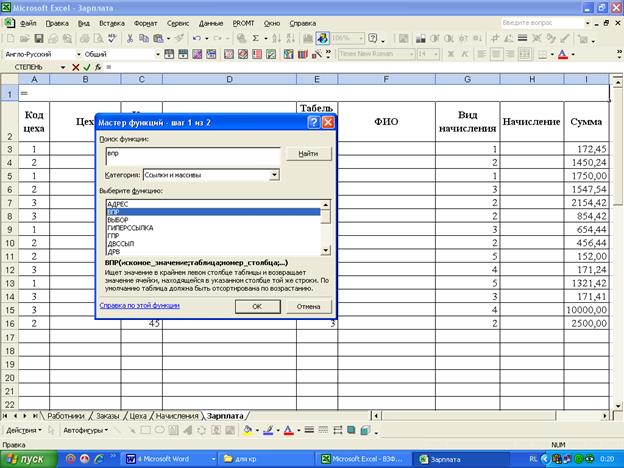This screenshot has width=624, height=468.
Task: Click the dialog's question mark help icon
Action: tap(313, 122)
